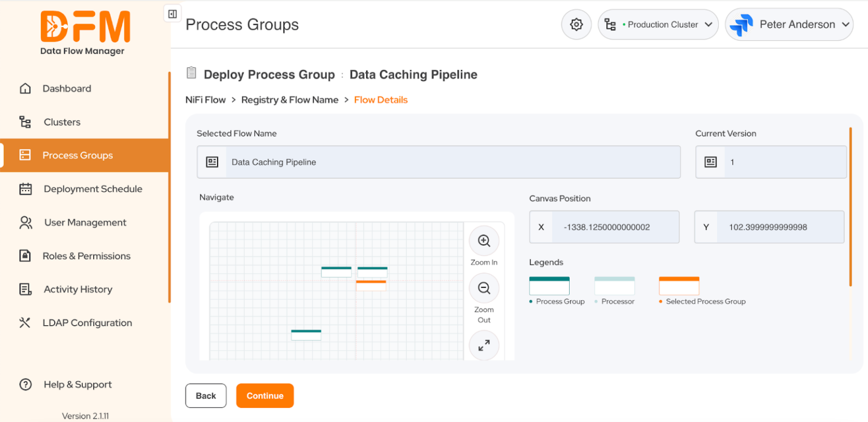Screen dimensions: 868x422
Task: Click the X canvas position input field
Action: [x=616, y=227]
